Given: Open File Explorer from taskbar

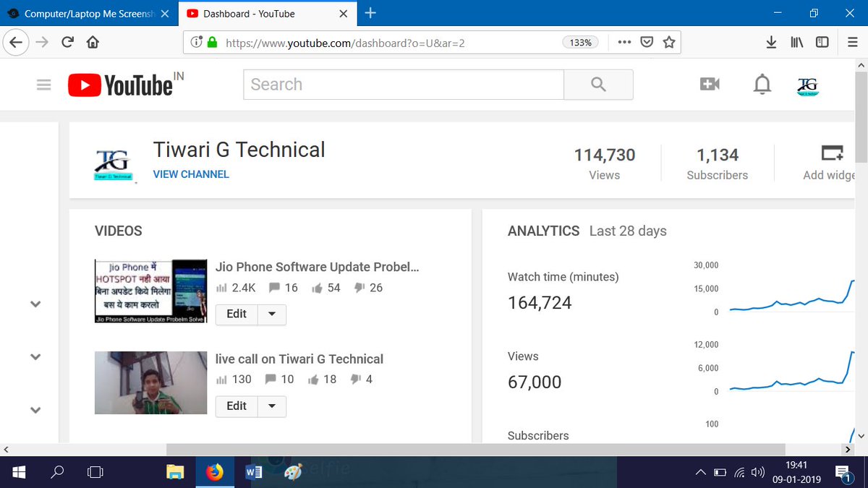Looking at the screenshot, I should 175,472.
